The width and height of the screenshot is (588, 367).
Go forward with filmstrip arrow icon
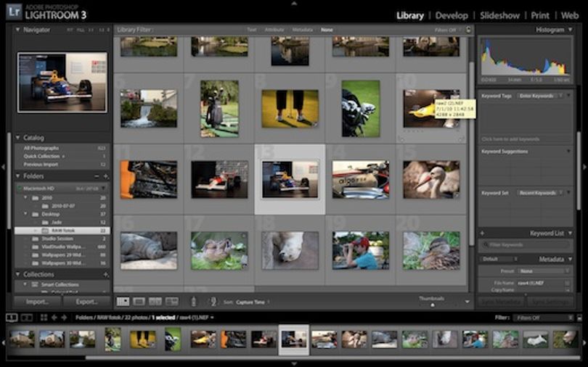click(64, 318)
